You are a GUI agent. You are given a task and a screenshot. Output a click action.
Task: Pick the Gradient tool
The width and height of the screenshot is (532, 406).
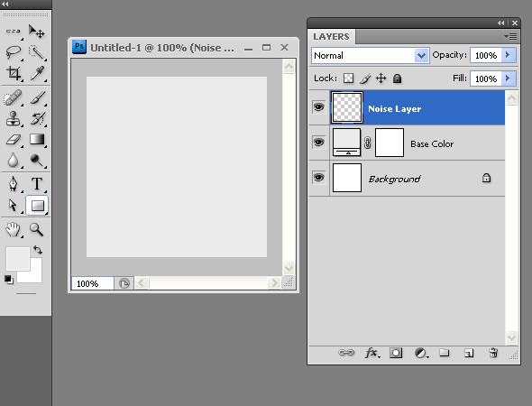tap(37, 139)
